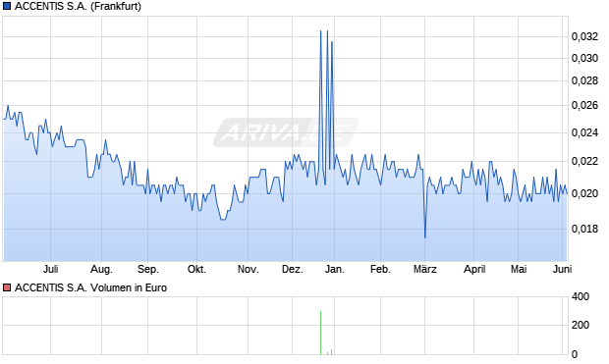Select the 'ACCENTIS S.A. Volumen in Euro' label
609x364 pixels.
pyautogui.click(x=91, y=287)
